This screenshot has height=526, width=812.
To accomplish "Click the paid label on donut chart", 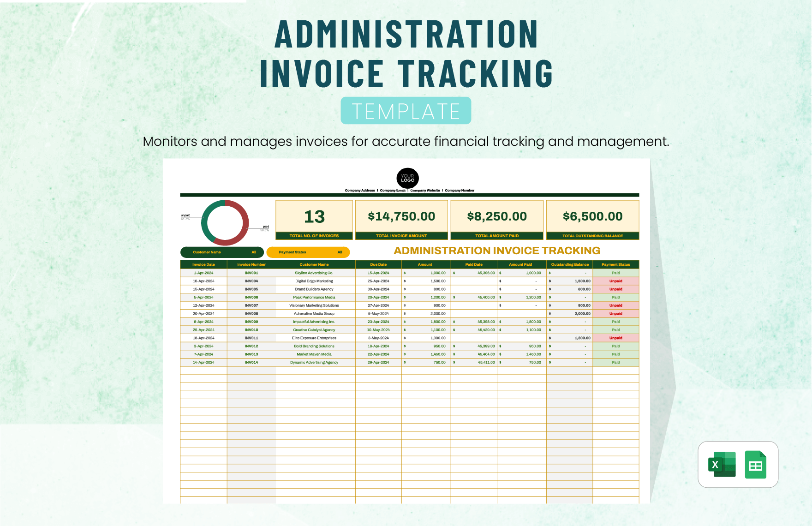I will [x=266, y=227].
